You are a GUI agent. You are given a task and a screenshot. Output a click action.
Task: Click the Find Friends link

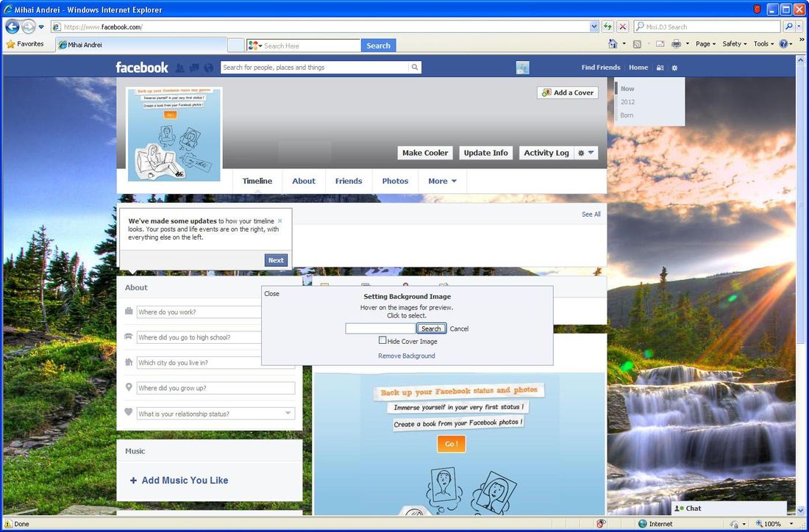click(x=601, y=68)
